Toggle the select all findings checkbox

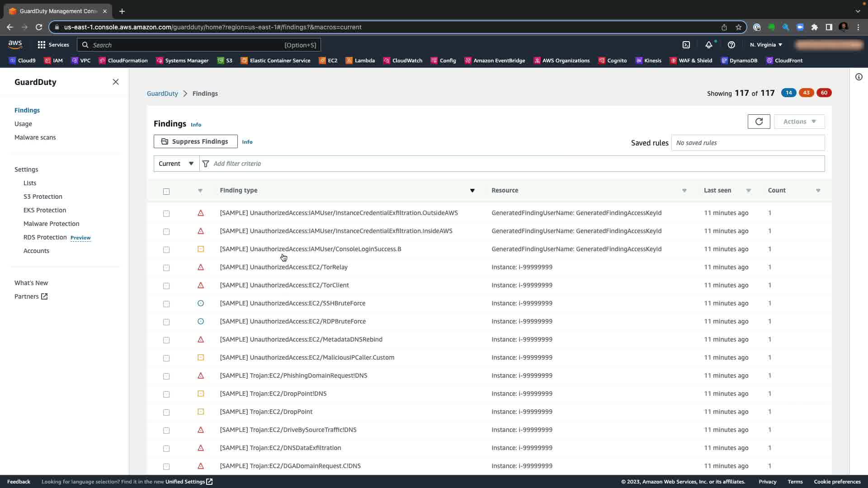pyautogui.click(x=166, y=191)
